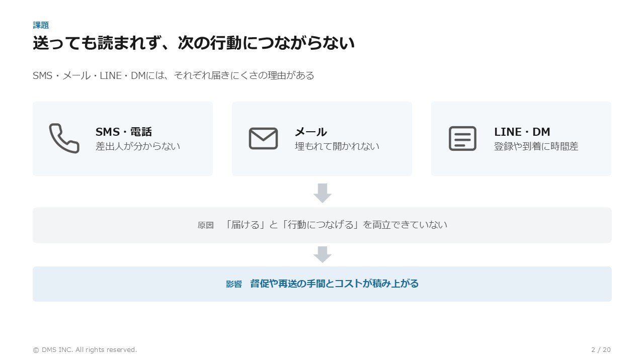Click the gray down arrow above the 影響 box
Screen dimensions: 644x362
pyautogui.click(x=322, y=254)
